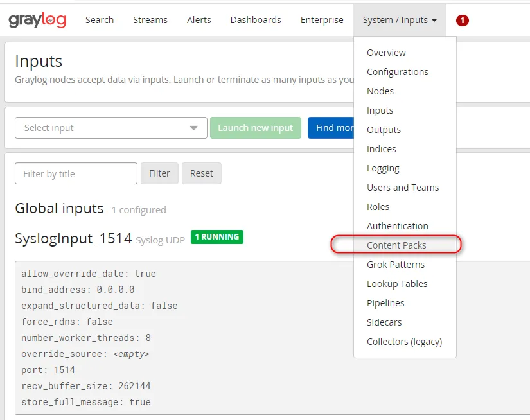Click the "number_worker_threads: 8" line
This screenshot has height=420, width=530.
click(86, 338)
